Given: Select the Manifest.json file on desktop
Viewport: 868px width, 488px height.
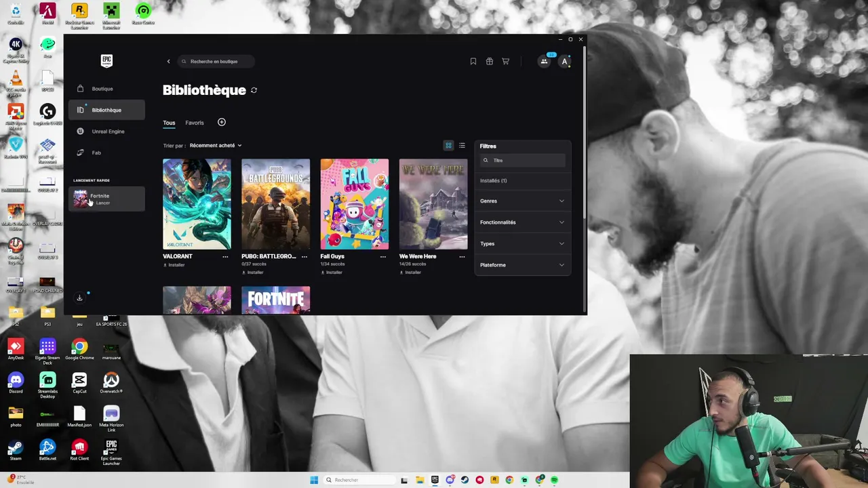Looking at the screenshot, I should point(79,416).
